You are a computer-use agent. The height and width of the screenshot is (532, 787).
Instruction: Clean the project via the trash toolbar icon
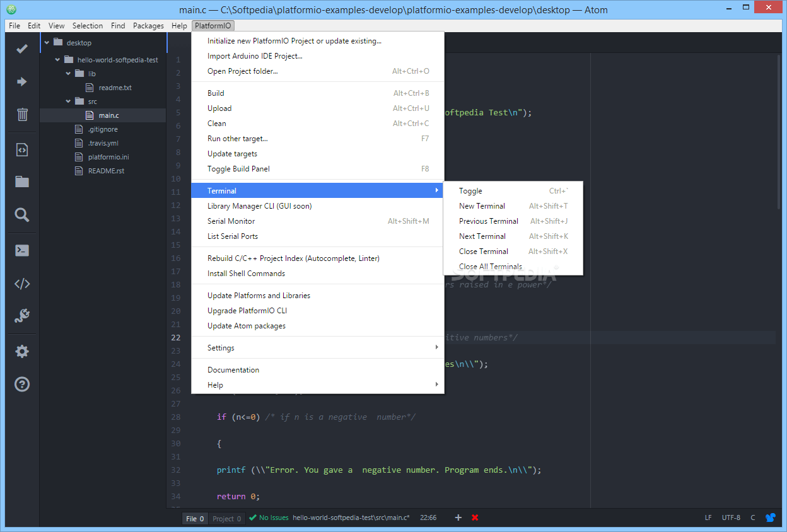(21, 115)
